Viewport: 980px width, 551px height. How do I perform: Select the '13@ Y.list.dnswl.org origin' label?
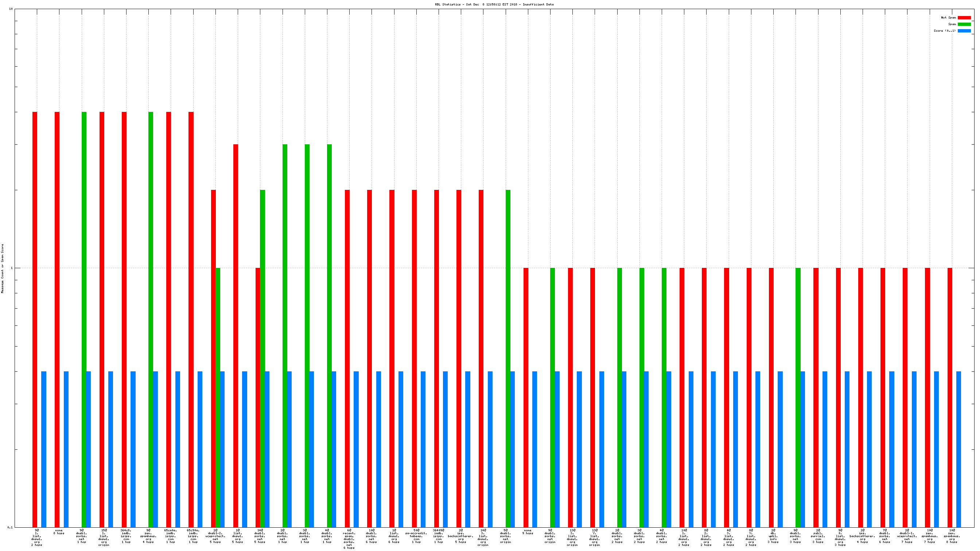(x=595, y=538)
